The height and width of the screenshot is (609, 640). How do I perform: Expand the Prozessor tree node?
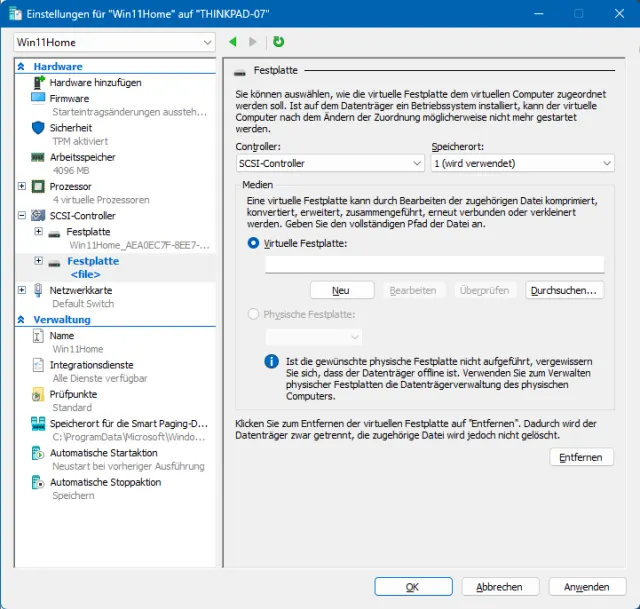click(22, 186)
